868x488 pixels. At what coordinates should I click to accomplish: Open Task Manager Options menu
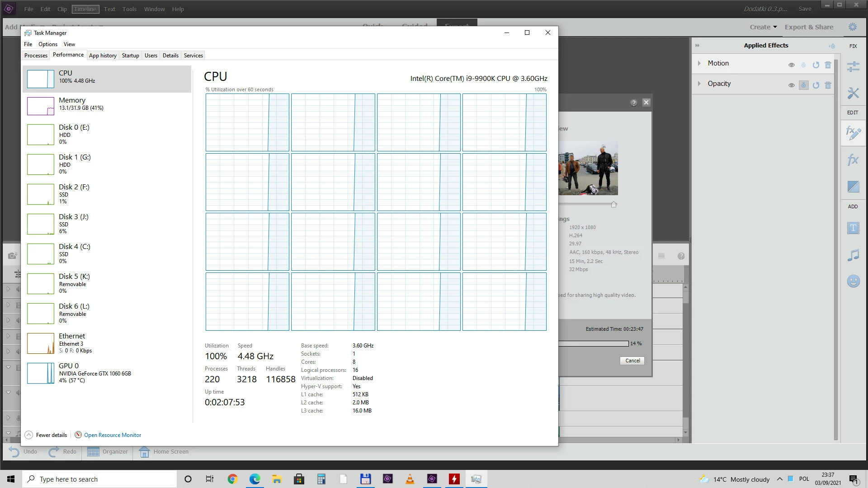(x=47, y=44)
